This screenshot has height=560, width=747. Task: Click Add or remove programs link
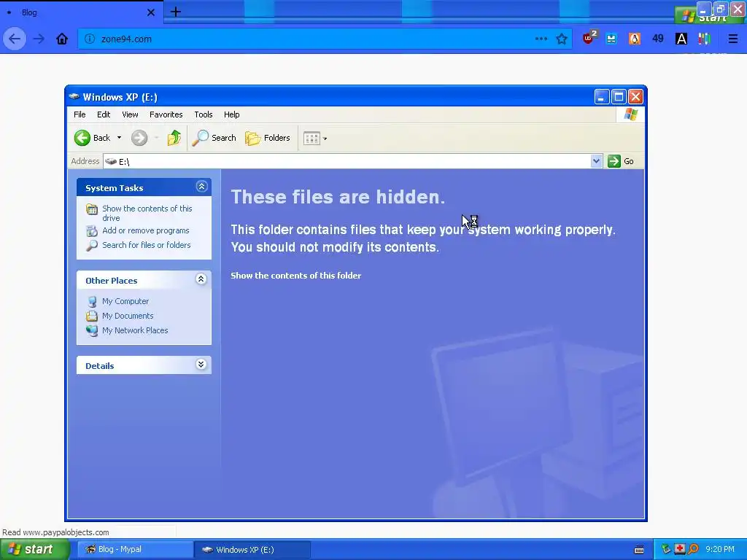pyautogui.click(x=146, y=230)
